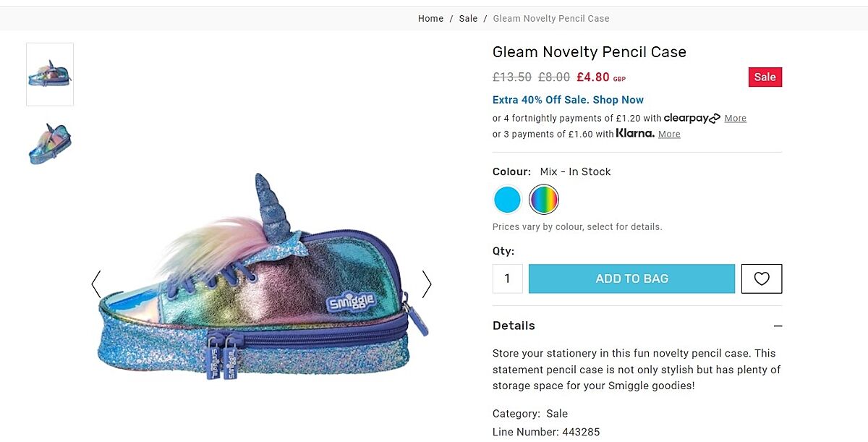This screenshot has height=442, width=868.
Task: Select the first product thumbnail
Action: [x=50, y=75]
